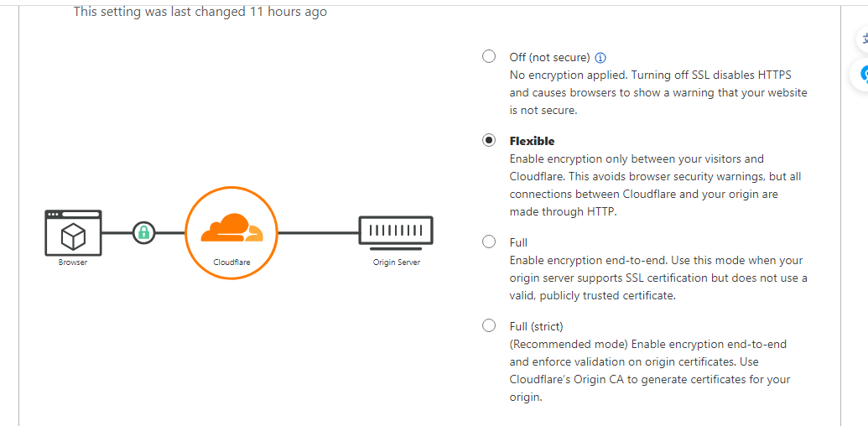Click the blue chat bubble floating icon
Viewport: 868px width, 426px height.
862,74
